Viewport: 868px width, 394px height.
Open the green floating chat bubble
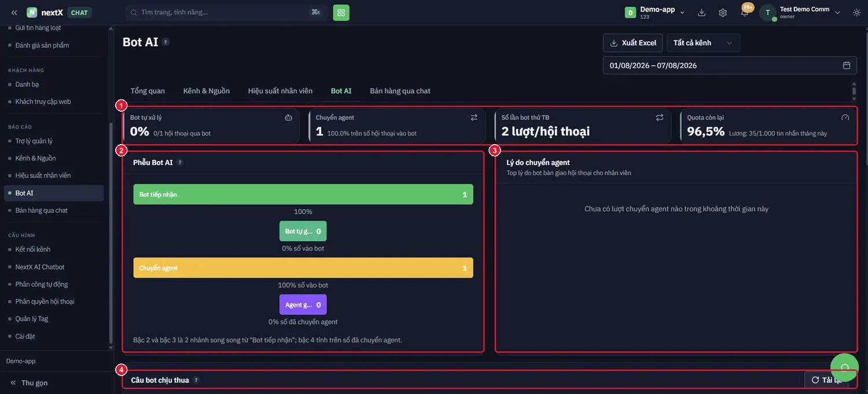point(844,367)
